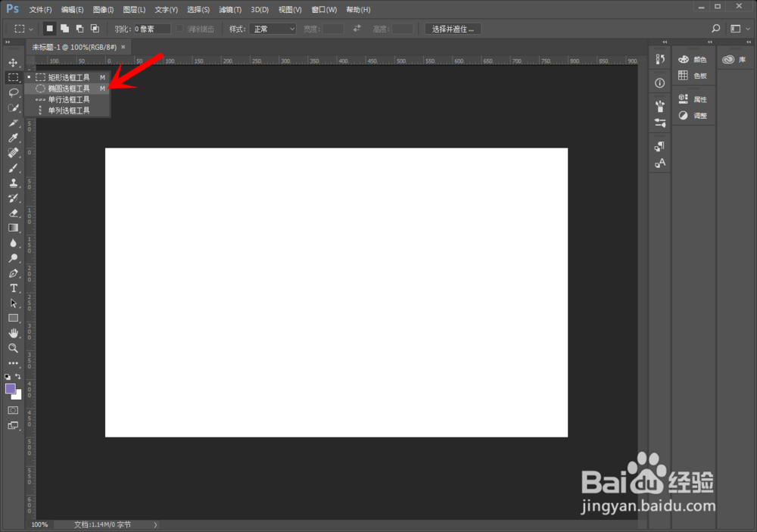Open the workspace switcher dropdown
Image resolution: width=757 pixels, height=532 pixels.
[739, 29]
